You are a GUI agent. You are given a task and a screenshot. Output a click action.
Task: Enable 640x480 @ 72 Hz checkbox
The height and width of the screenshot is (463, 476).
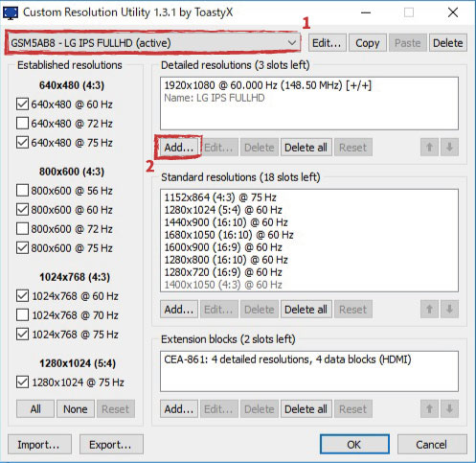(22, 123)
